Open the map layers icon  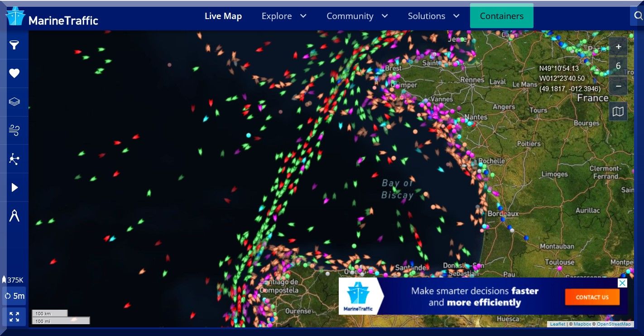click(14, 102)
